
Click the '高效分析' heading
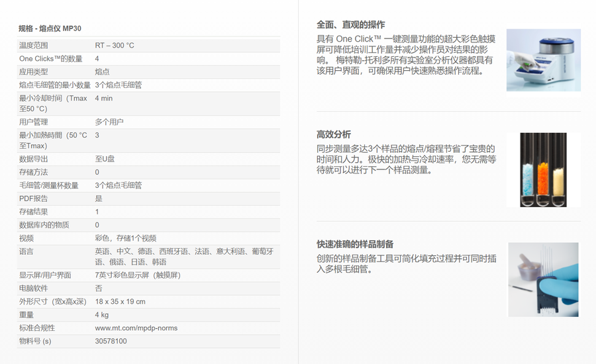point(333,134)
